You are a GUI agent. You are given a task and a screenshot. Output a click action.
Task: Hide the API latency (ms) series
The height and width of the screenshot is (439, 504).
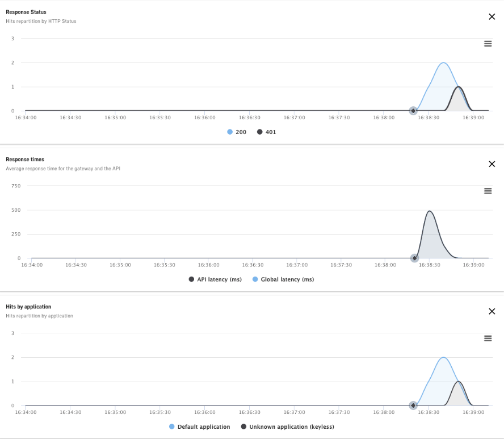pyautogui.click(x=219, y=279)
